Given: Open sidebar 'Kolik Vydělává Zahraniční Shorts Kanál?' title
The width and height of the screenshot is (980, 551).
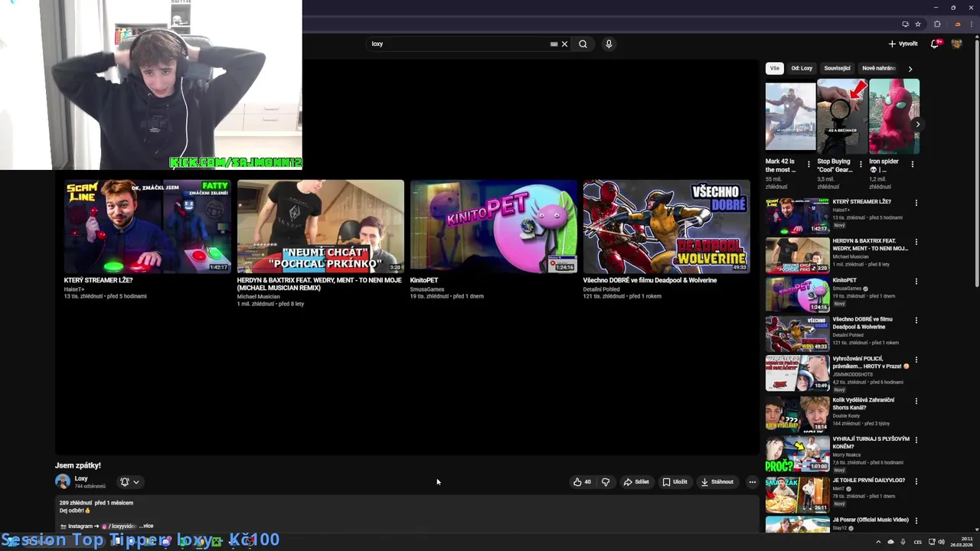Looking at the screenshot, I should [x=863, y=403].
